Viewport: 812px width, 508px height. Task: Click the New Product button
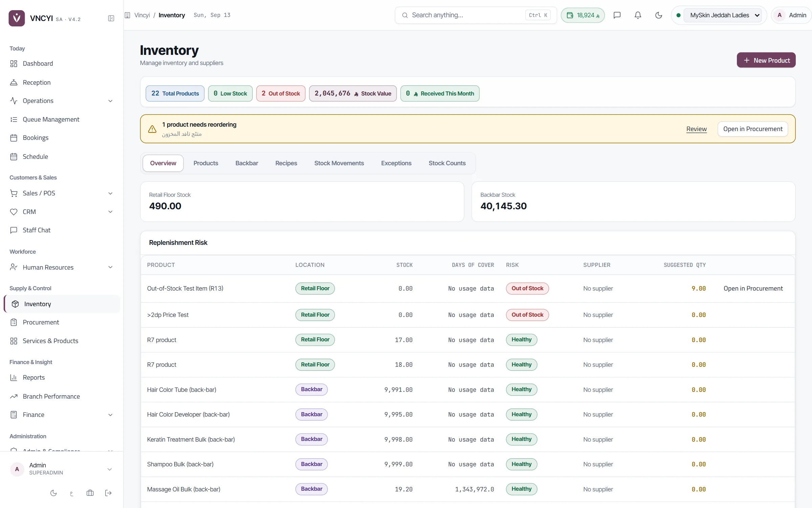(x=766, y=60)
